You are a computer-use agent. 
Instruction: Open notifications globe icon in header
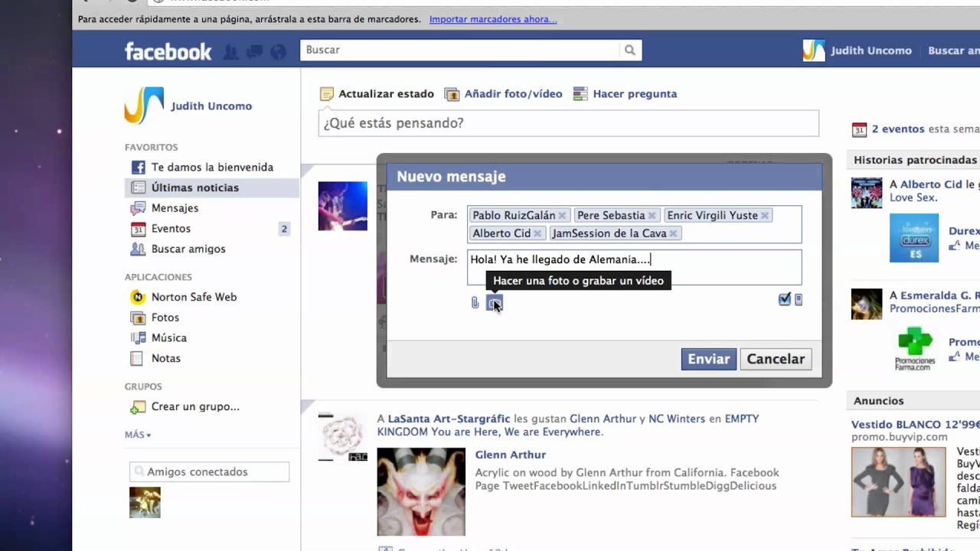point(278,52)
